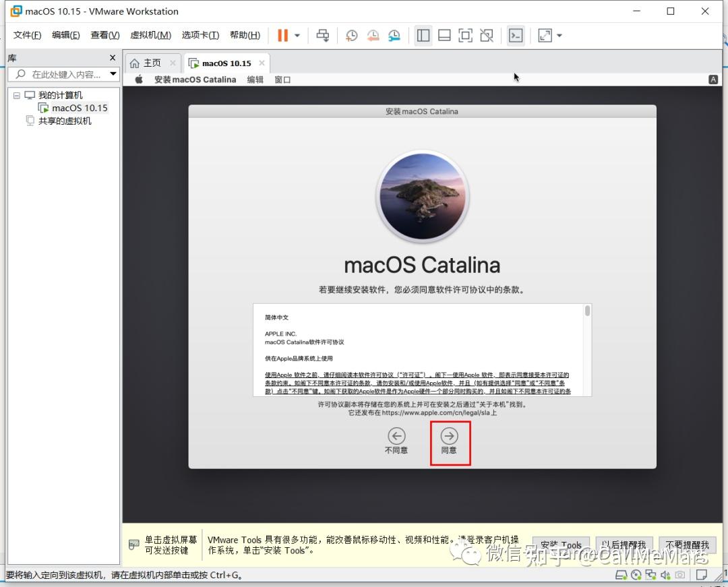Open the guest 编辑 menu

255,80
